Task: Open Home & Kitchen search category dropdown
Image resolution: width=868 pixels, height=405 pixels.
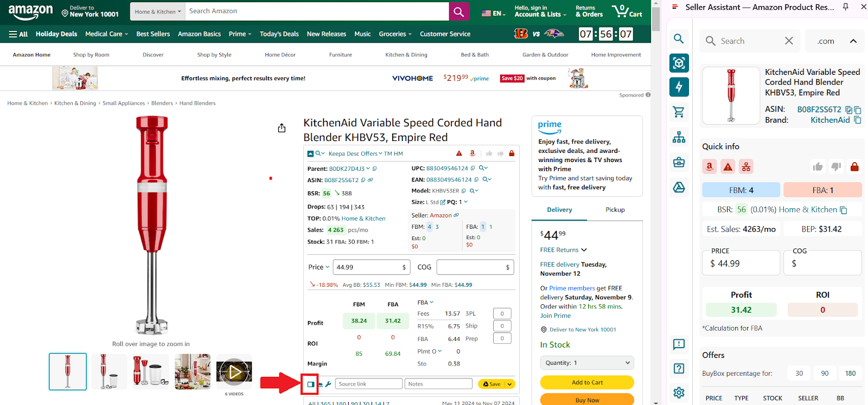Action: (x=158, y=11)
